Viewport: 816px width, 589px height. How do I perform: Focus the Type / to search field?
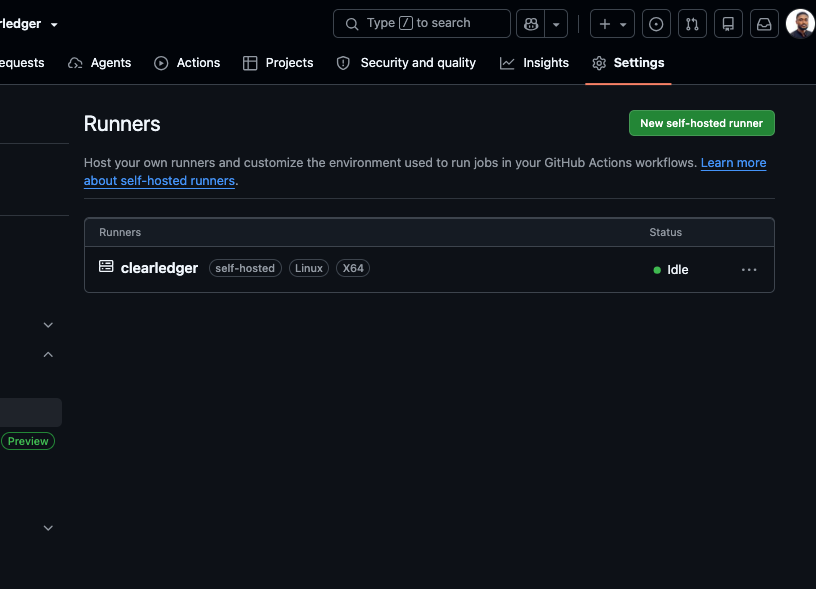coord(422,23)
